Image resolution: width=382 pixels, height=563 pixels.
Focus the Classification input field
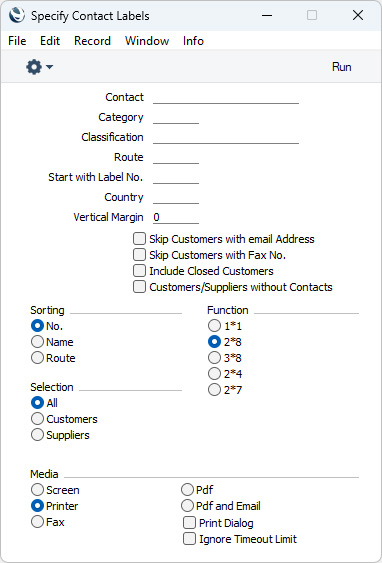point(226,137)
